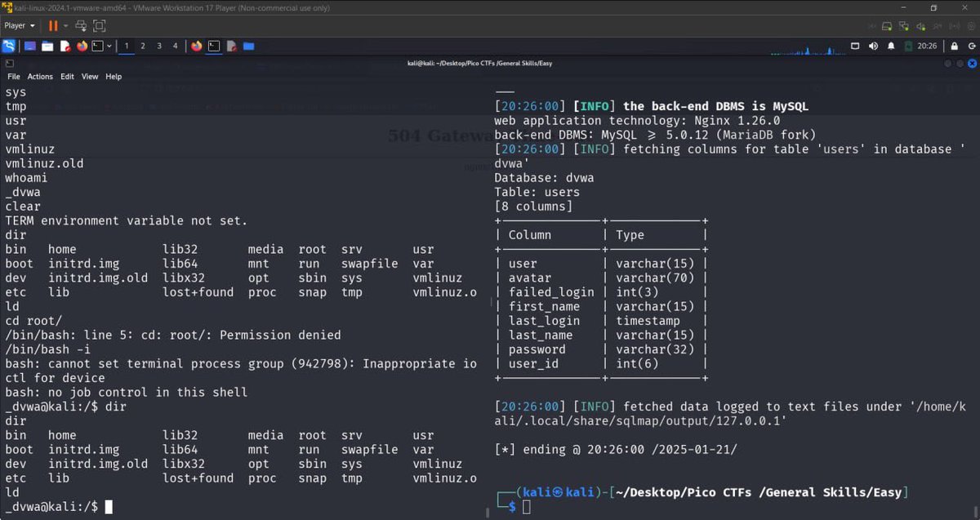The width and height of the screenshot is (980, 520).
Task: Show desktop from Kali panel
Action: [x=29, y=47]
